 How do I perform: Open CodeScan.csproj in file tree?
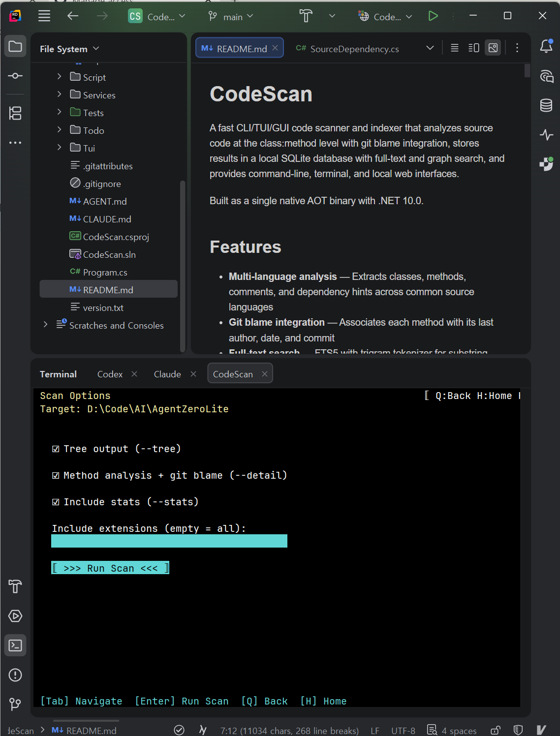tap(108, 237)
